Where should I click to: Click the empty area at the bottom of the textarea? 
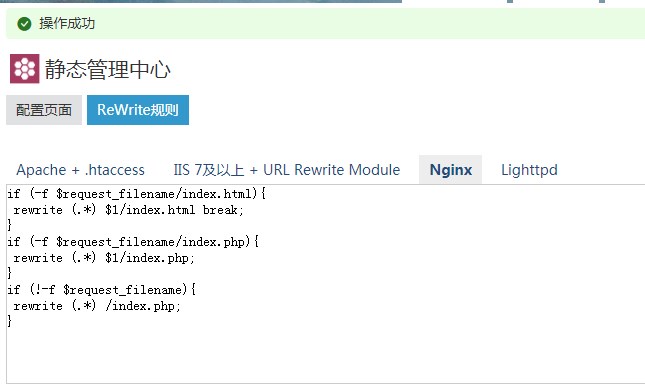pyautogui.click(x=326, y=356)
